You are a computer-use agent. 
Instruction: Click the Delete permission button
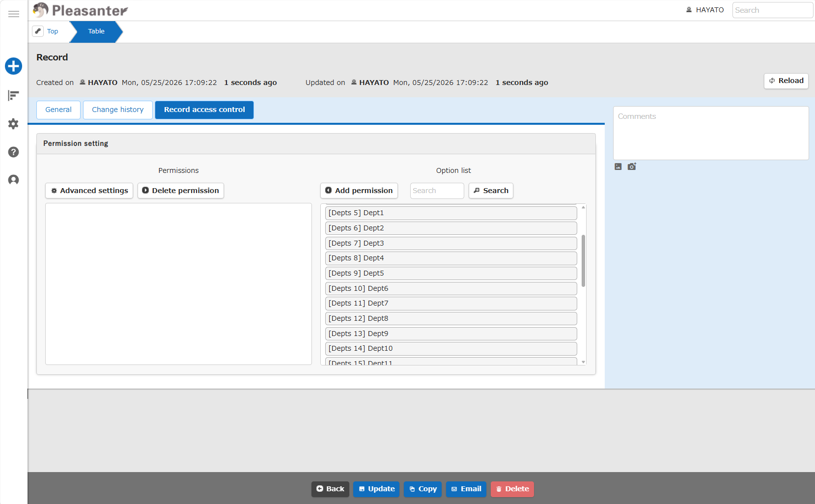point(181,191)
